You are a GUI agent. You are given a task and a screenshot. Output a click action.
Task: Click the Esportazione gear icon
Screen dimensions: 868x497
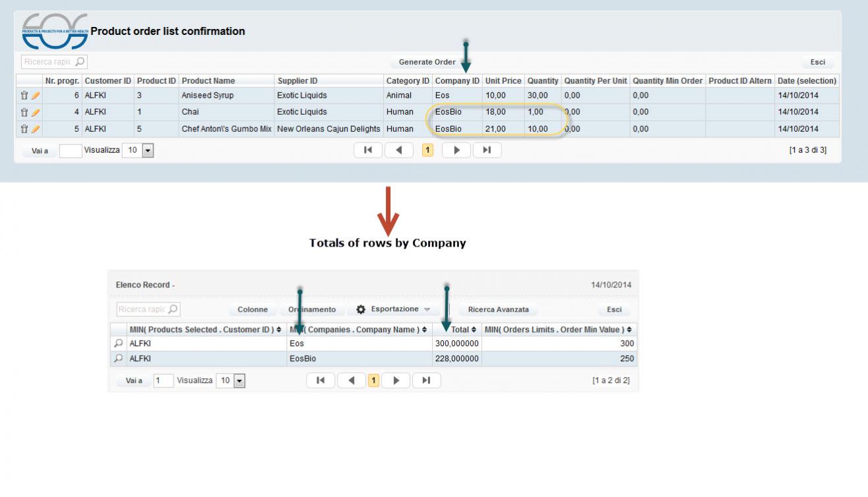(x=361, y=309)
